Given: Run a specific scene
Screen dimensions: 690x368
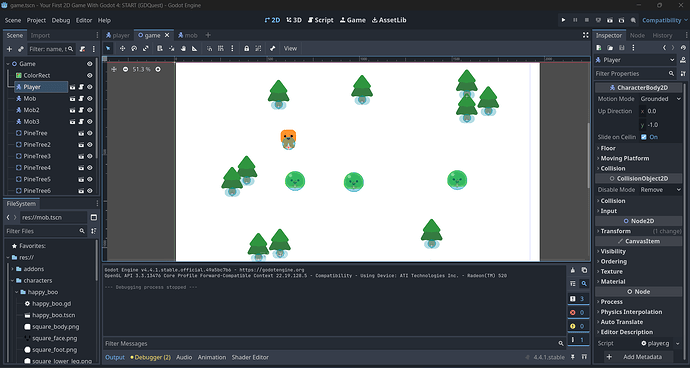Looking at the screenshot, I should pos(621,20).
